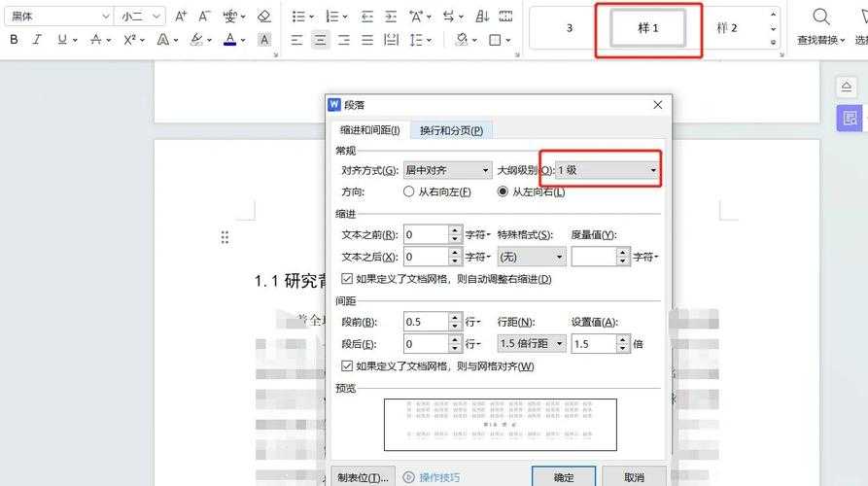
Task: Open paragraph shading fill button
Action: coord(461,40)
